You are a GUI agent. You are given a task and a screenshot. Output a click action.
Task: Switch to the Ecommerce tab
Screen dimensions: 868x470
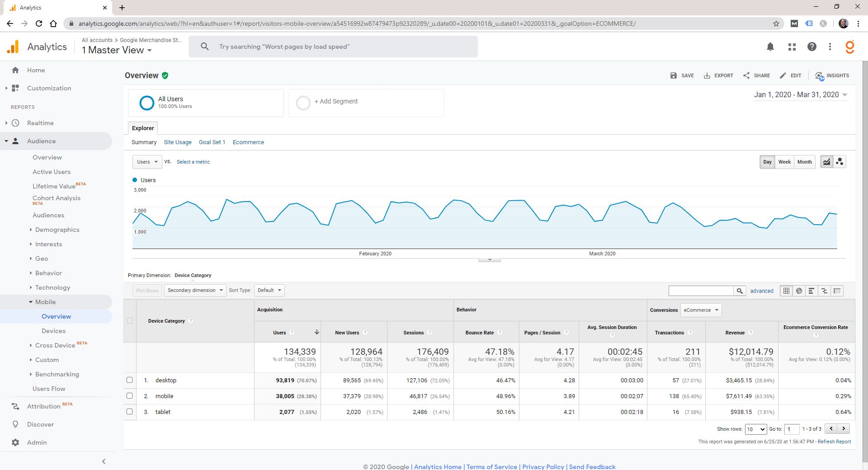248,142
